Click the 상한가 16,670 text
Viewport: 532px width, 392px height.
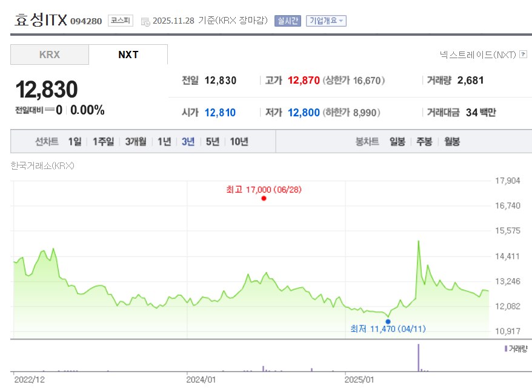(353, 81)
